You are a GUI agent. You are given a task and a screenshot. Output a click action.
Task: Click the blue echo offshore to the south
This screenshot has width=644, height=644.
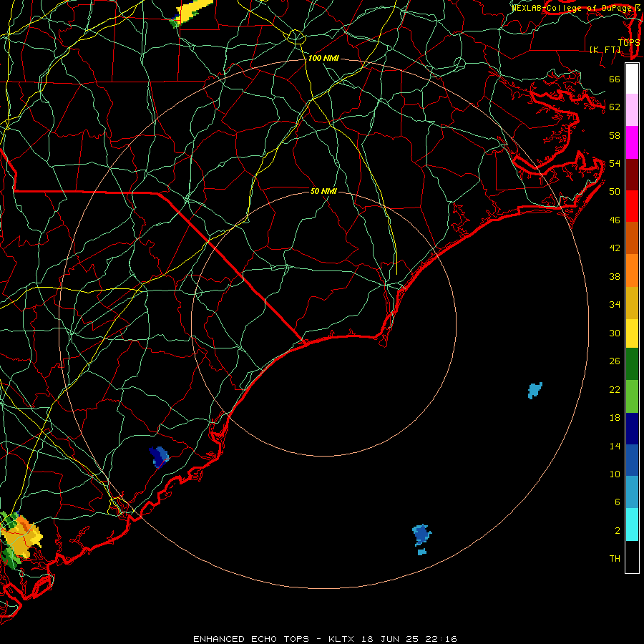pos(421,535)
